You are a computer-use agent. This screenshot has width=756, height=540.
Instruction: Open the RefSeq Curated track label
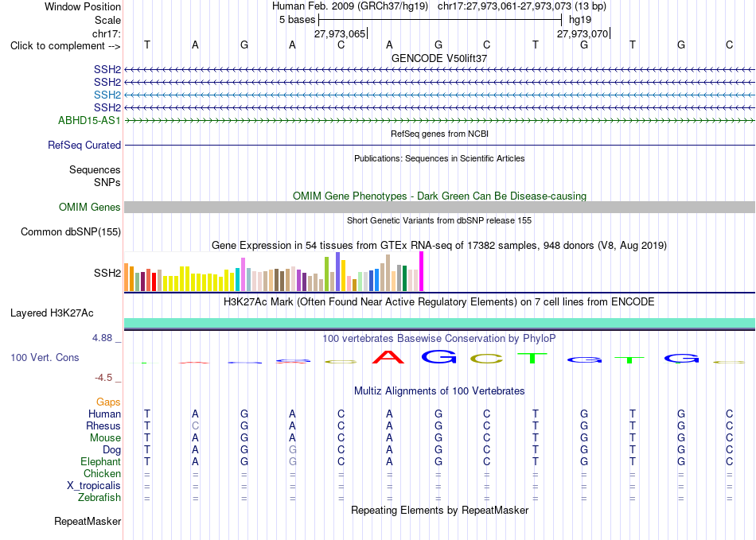(84, 145)
